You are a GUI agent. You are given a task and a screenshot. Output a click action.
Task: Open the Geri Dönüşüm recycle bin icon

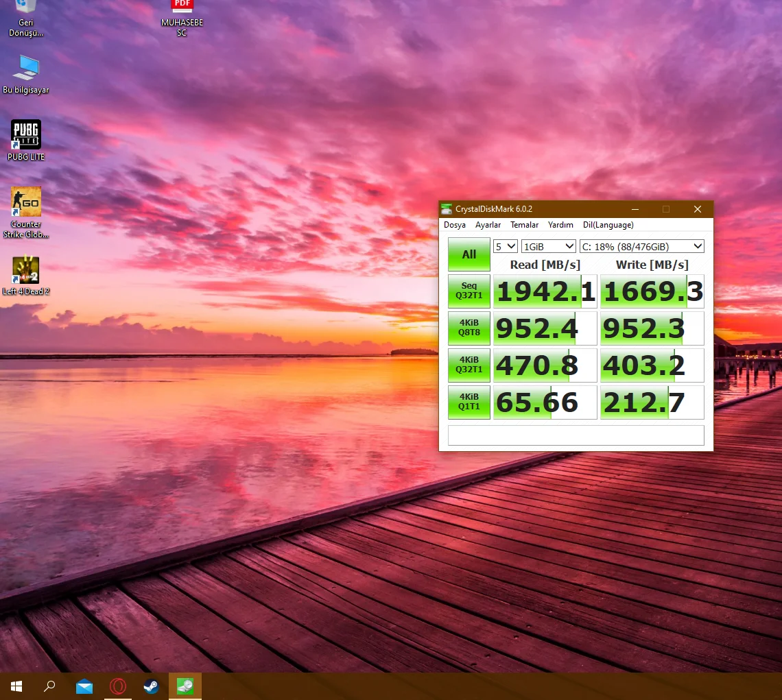(x=26, y=19)
